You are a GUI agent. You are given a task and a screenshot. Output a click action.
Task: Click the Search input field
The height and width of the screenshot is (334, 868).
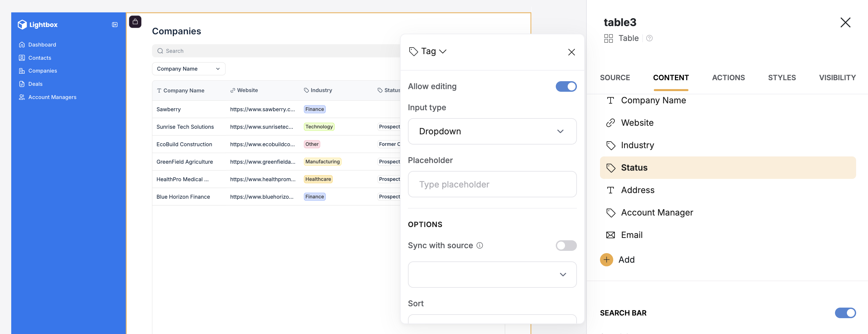point(276,51)
